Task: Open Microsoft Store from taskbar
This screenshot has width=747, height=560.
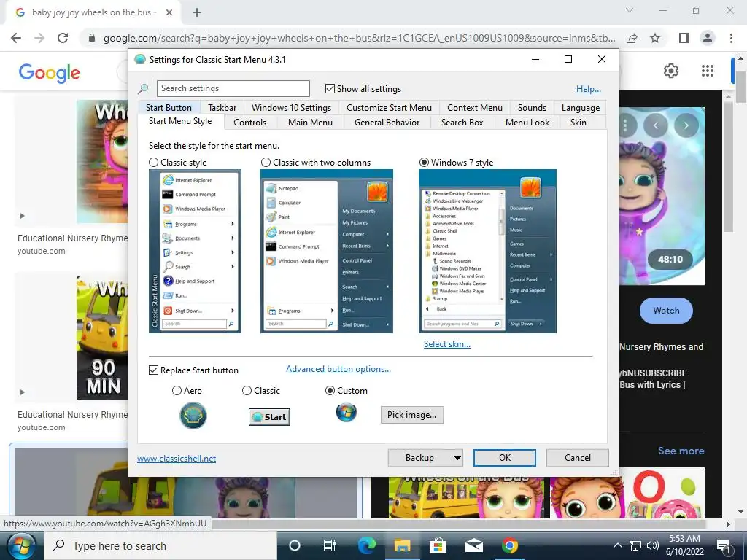Action: tap(438, 545)
